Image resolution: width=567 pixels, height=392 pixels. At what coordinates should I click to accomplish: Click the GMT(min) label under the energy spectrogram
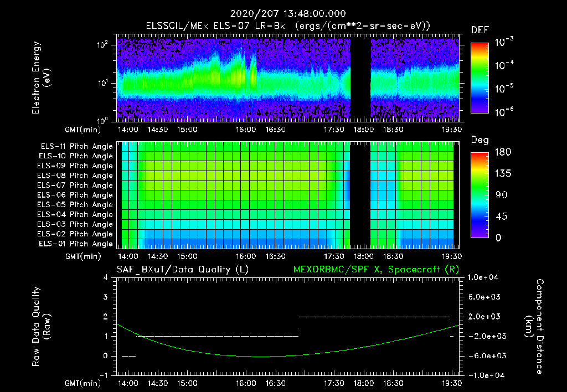click(83, 130)
